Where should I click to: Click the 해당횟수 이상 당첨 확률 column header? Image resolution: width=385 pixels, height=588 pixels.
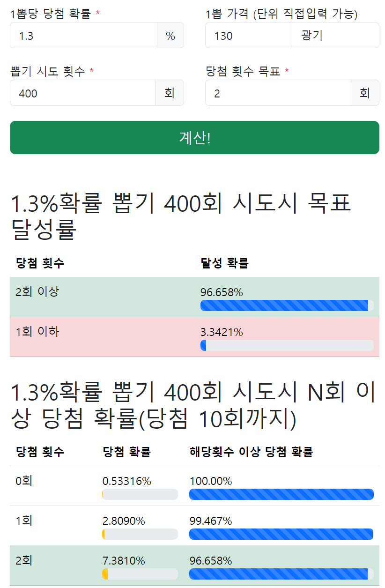(251, 452)
